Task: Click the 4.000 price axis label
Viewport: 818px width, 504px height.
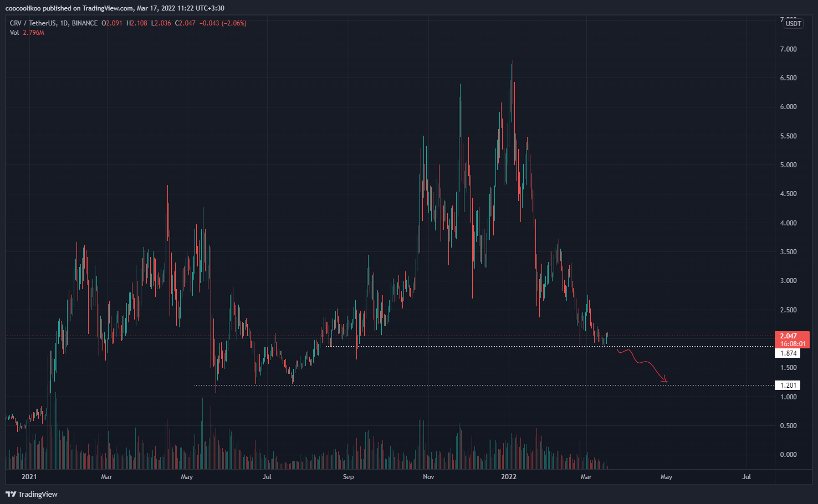Action: (788, 223)
